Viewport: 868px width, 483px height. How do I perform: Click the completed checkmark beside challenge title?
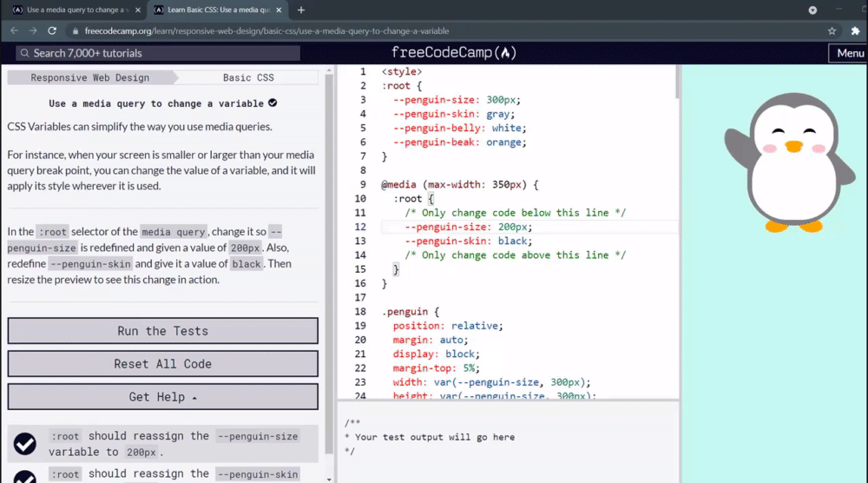click(273, 103)
